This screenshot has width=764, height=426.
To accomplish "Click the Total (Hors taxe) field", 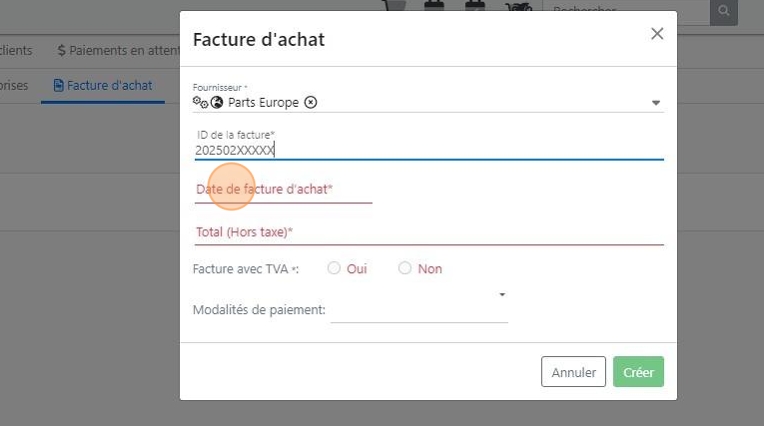I will tap(428, 233).
